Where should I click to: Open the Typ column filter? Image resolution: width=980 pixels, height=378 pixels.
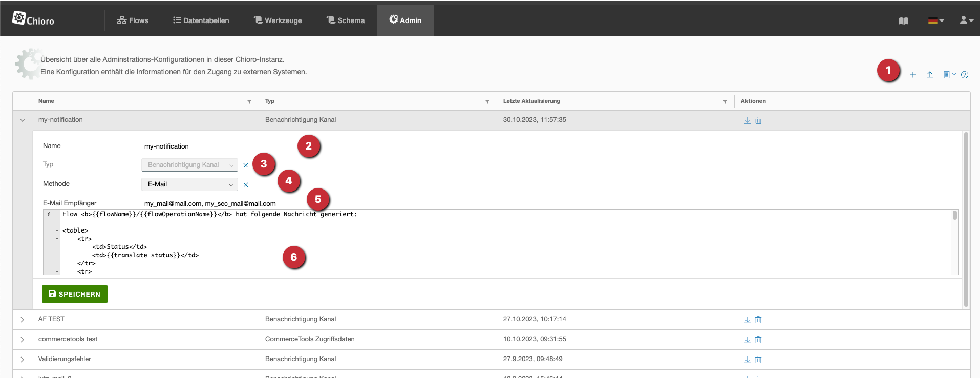487,102
